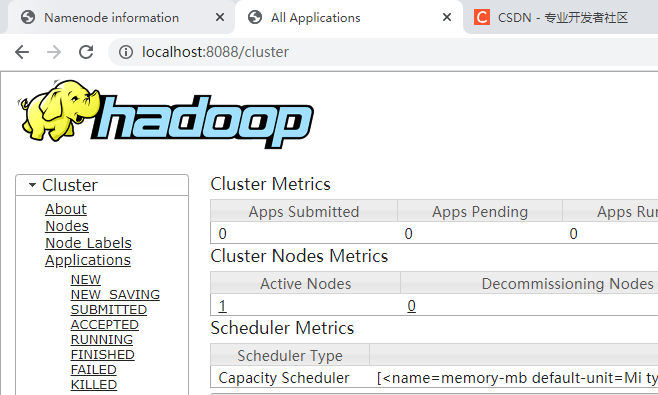Click the Cluster Metrics heading
658x395 pixels.
pyautogui.click(x=270, y=184)
